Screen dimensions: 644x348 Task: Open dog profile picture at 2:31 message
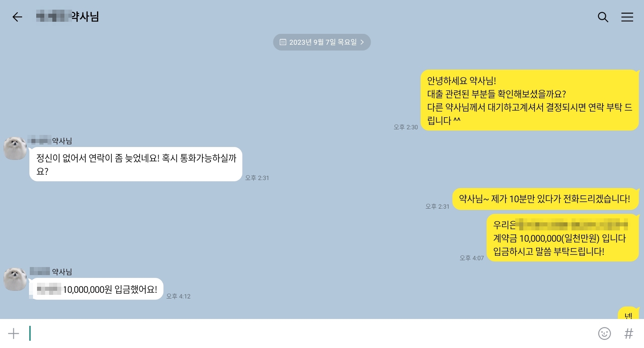15,148
